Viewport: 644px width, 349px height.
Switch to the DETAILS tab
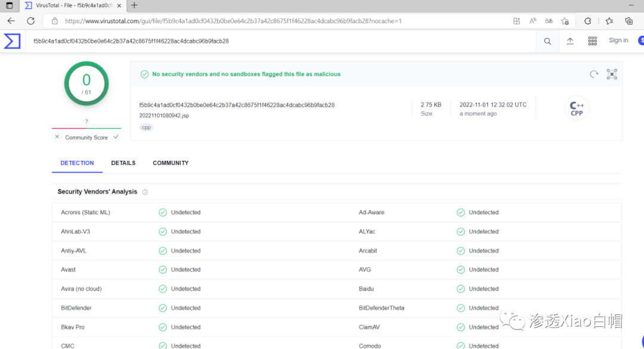click(123, 163)
